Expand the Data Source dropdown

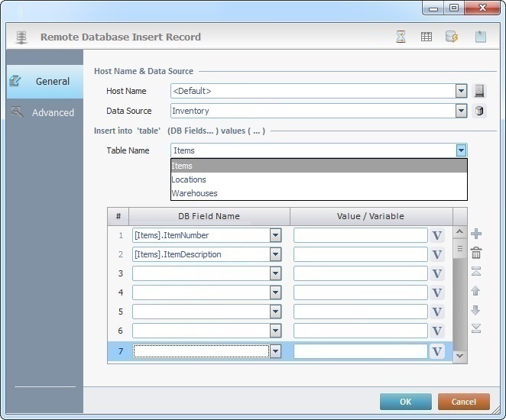461,111
